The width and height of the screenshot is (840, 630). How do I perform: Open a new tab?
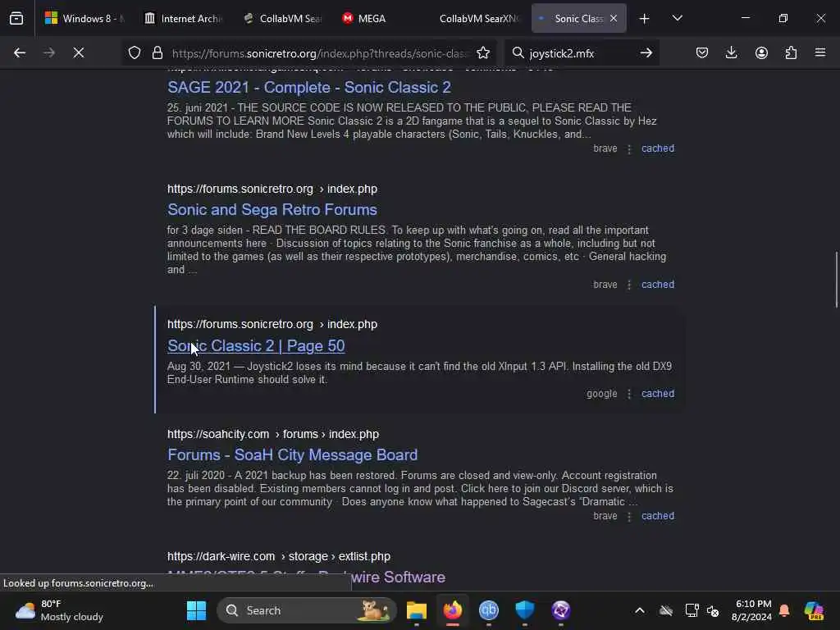tap(645, 19)
